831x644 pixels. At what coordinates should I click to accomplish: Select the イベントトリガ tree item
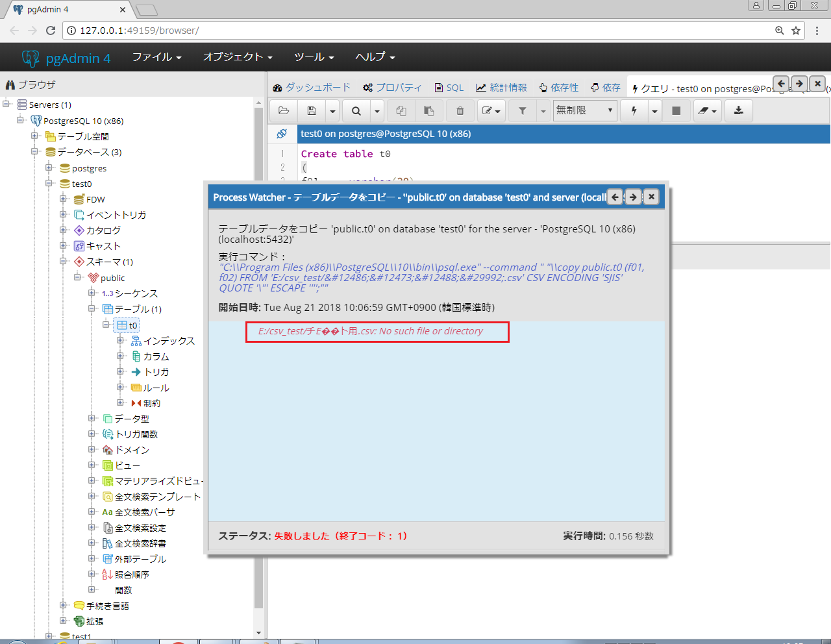click(x=116, y=215)
